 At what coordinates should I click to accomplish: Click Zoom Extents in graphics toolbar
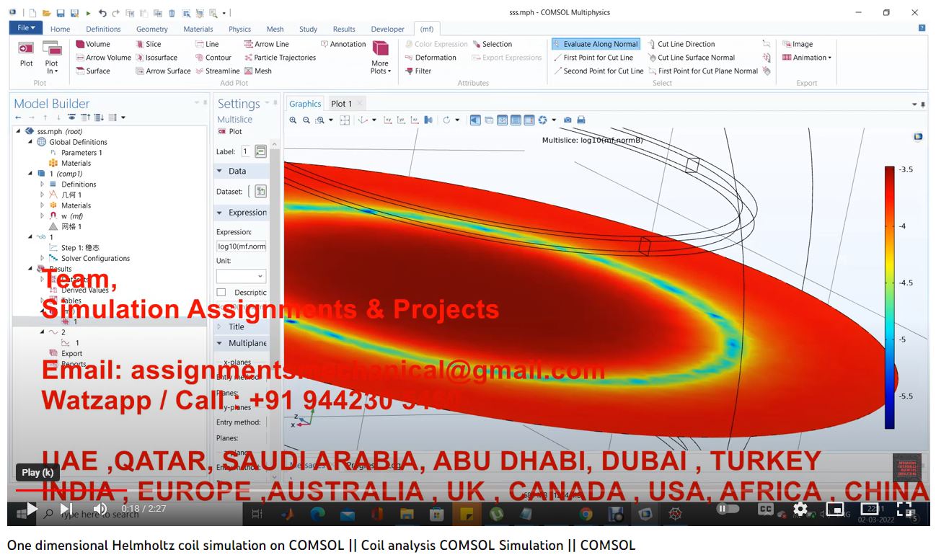pos(345,120)
